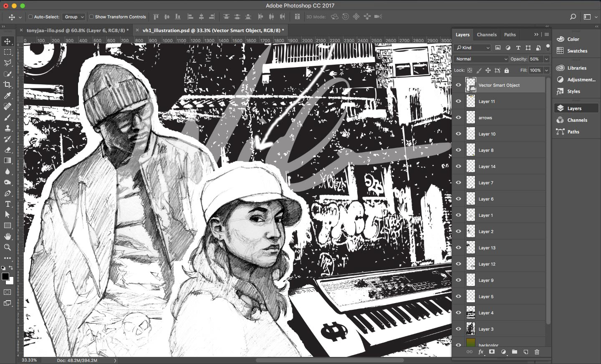Lock transparent pixels

[x=470, y=70]
